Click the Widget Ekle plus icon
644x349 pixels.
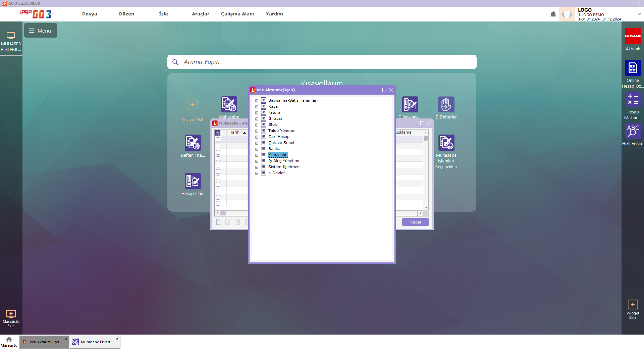point(633,304)
